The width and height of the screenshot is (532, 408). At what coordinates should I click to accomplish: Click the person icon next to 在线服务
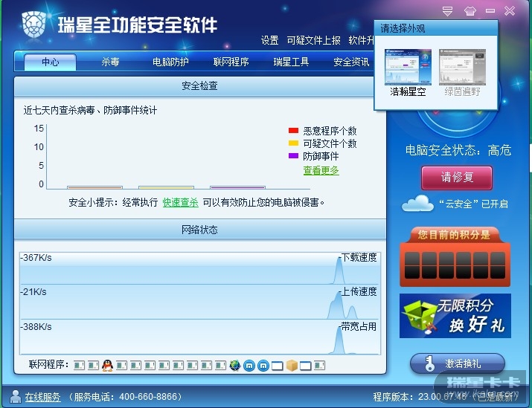click(x=16, y=396)
